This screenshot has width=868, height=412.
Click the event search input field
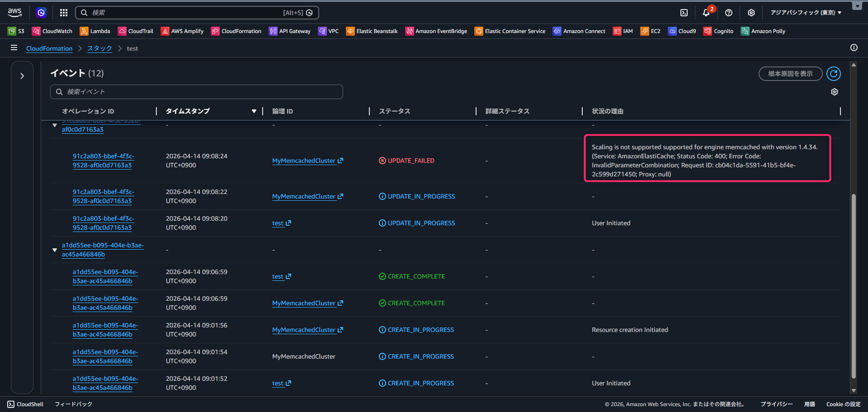pos(197,92)
